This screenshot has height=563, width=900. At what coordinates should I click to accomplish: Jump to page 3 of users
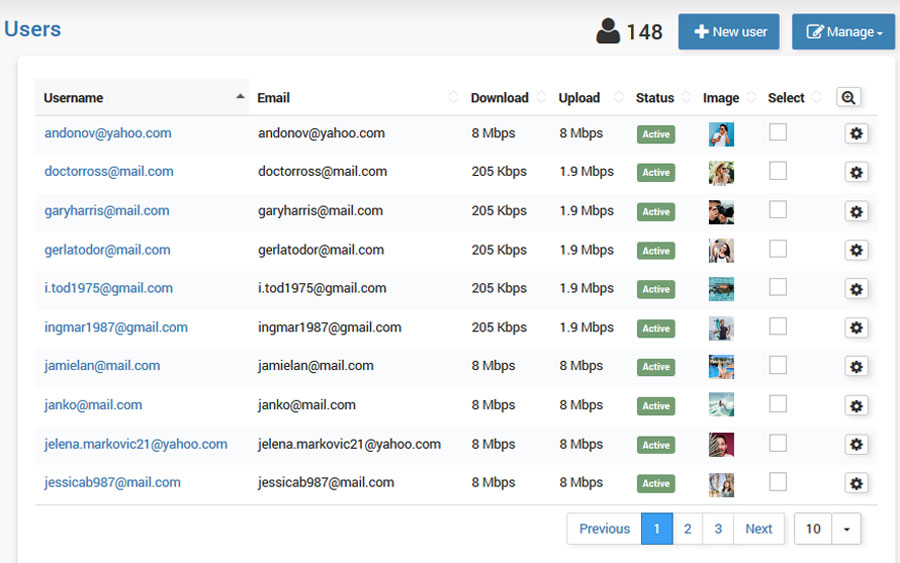point(718,529)
